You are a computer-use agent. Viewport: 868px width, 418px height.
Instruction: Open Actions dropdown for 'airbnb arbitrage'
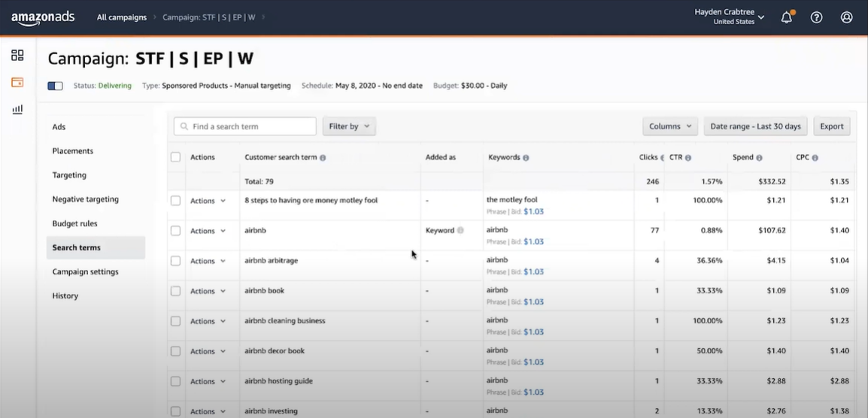(208, 261)
